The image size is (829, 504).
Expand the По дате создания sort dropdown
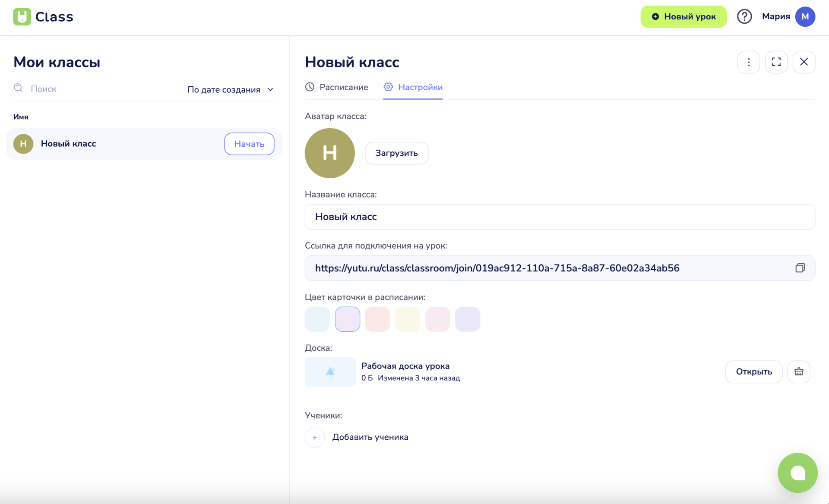pos(231,90)
